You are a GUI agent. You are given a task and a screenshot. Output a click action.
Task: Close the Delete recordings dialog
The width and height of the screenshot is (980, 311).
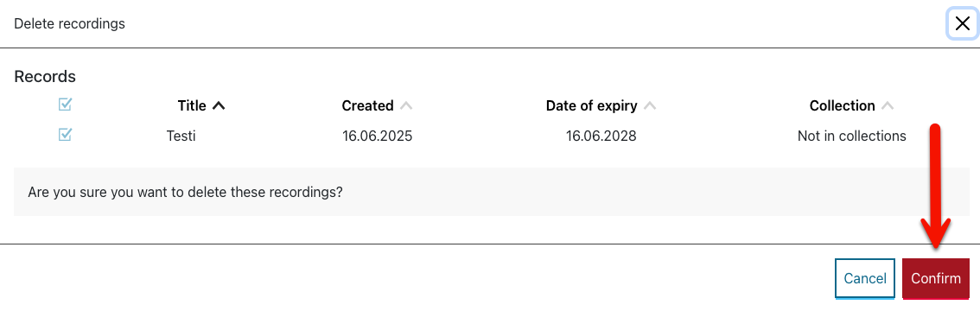coord(963,24)
